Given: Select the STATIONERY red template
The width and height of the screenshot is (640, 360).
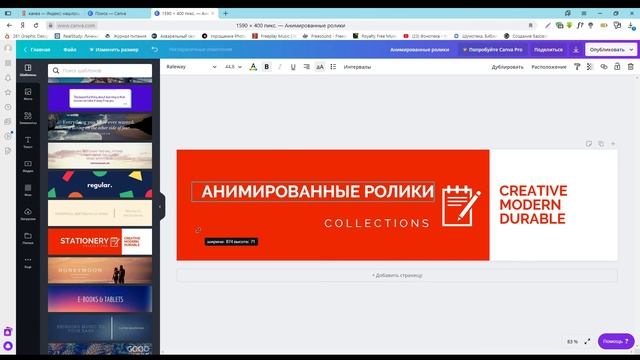Looking at the screenshot, I should [x=100, y=242].
